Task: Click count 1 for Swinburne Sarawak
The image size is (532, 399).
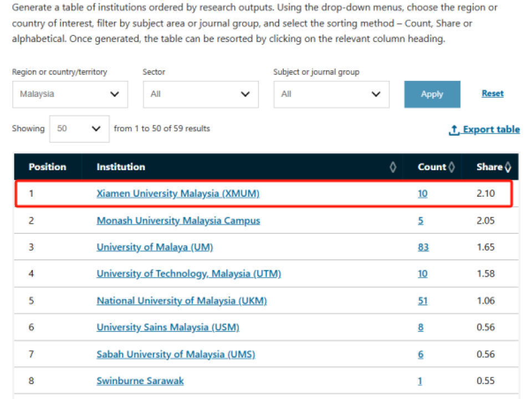Action: (x=420, y=381)
